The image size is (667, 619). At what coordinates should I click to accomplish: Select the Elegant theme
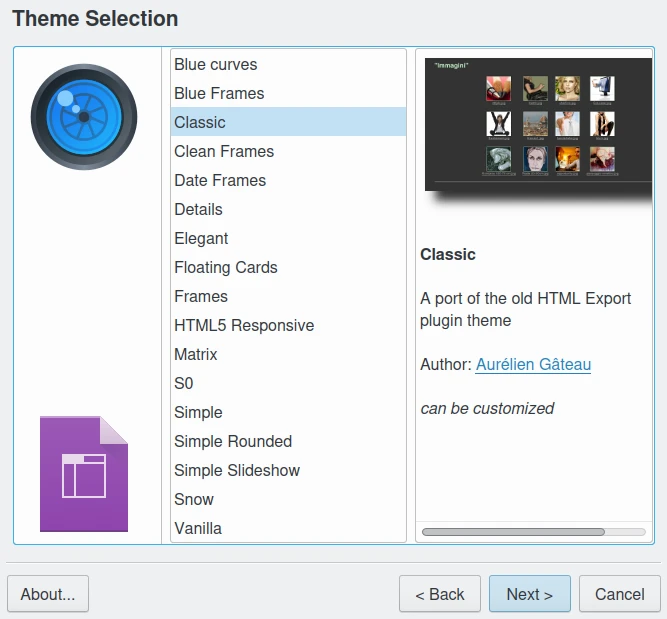201,238
